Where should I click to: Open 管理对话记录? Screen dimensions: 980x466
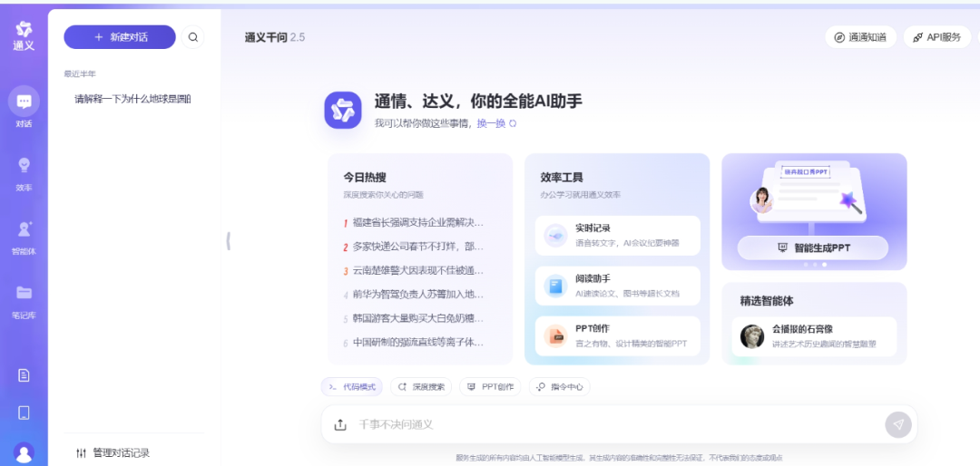[x=113, y=453]
